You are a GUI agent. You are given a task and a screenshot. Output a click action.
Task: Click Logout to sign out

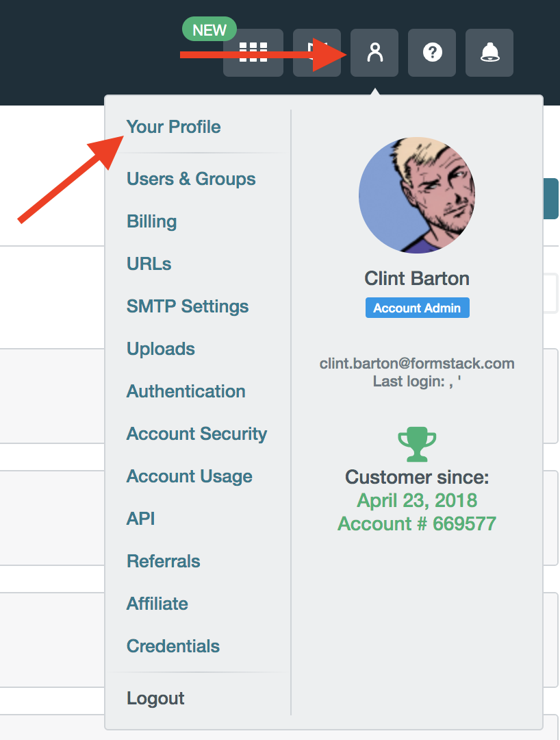(x=155, y=698)
